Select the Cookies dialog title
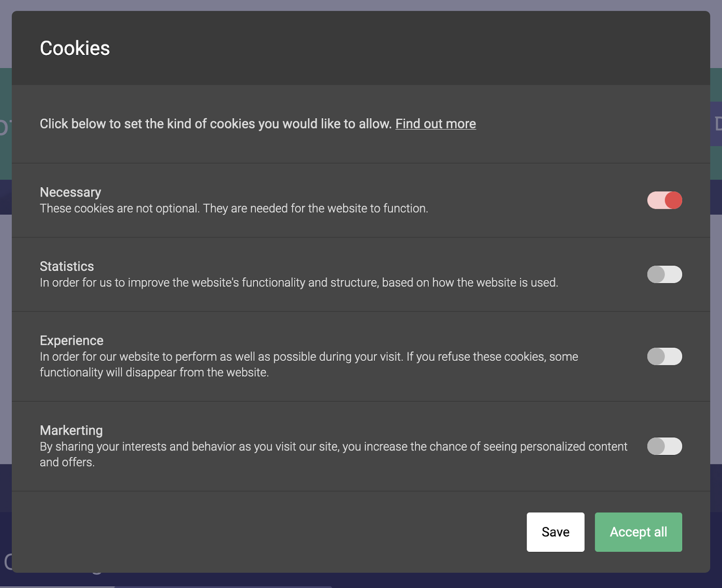This screenshot has width=722, height=588. [75, 47]
